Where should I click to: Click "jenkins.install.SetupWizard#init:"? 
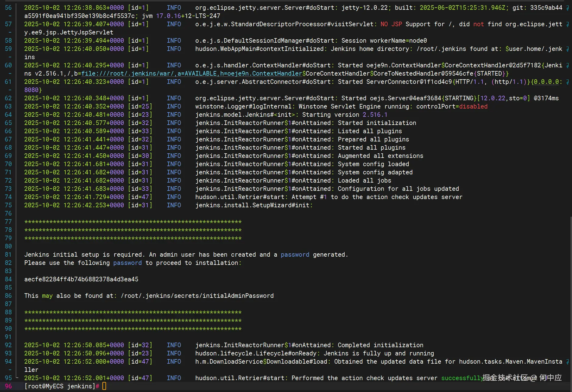pos(254,205)
